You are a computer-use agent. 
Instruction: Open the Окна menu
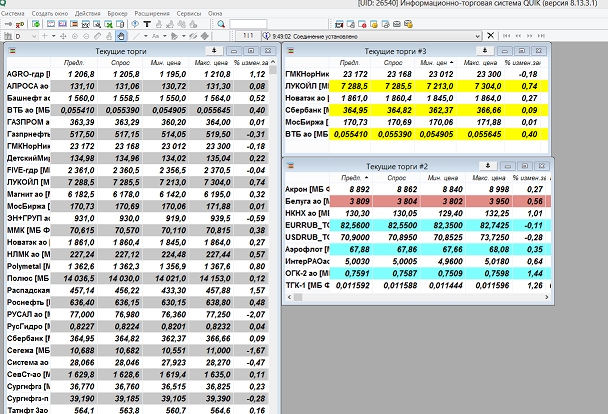coord(215,13)
